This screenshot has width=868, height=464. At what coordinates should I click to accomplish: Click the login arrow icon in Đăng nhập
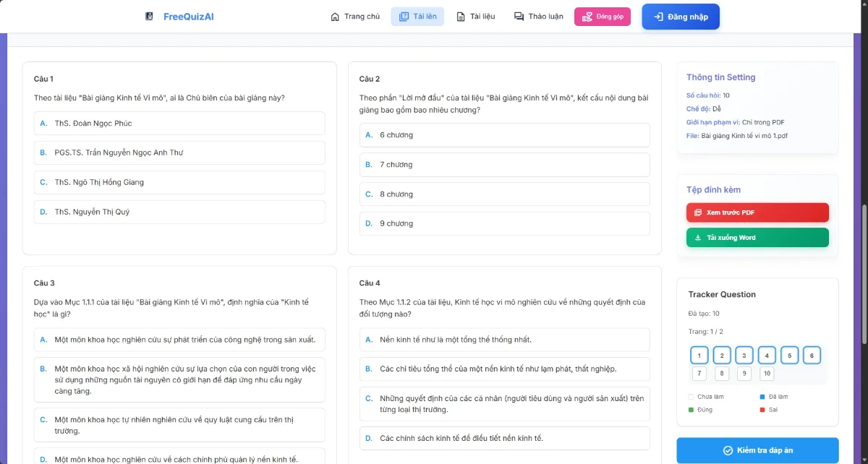(658, 17)
